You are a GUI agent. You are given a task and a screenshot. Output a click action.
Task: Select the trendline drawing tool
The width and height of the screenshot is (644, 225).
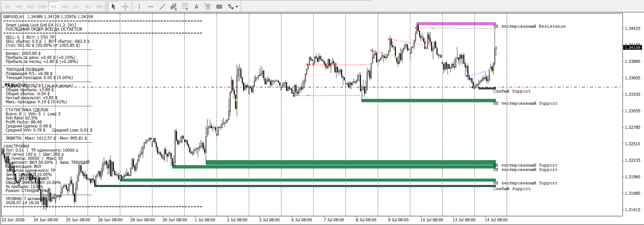click(x=162, y=6)
